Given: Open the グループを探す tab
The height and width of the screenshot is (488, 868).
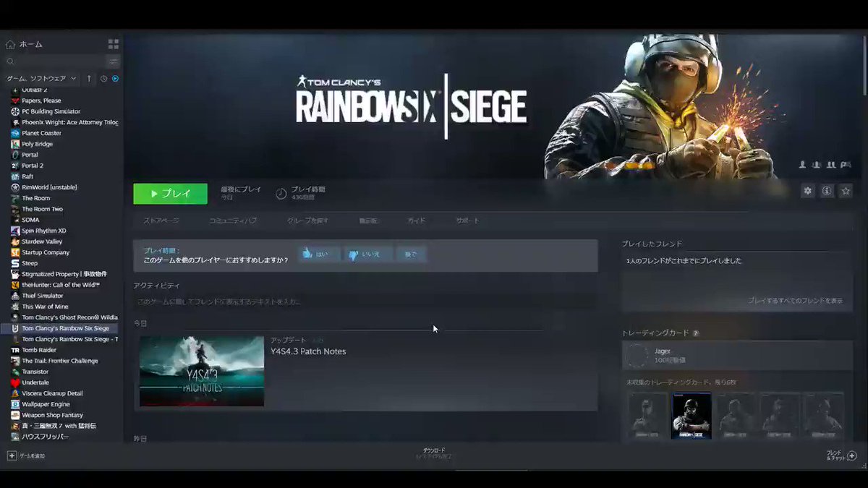Looking at the screenshot, I should point(307,221).
